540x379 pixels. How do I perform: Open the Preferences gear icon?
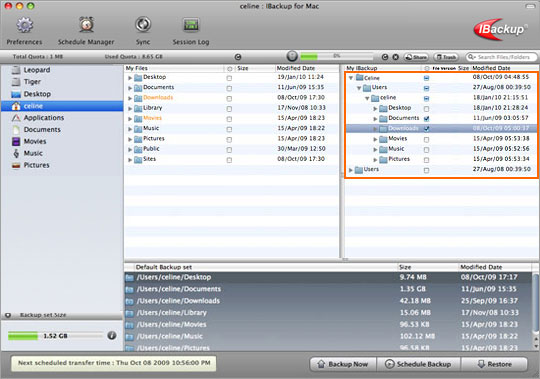point(25,25)
